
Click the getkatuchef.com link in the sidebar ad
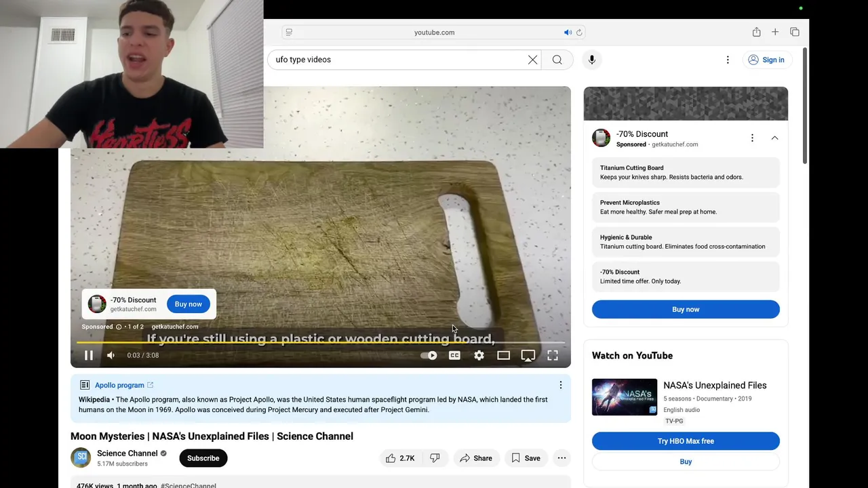coord(675,144)
